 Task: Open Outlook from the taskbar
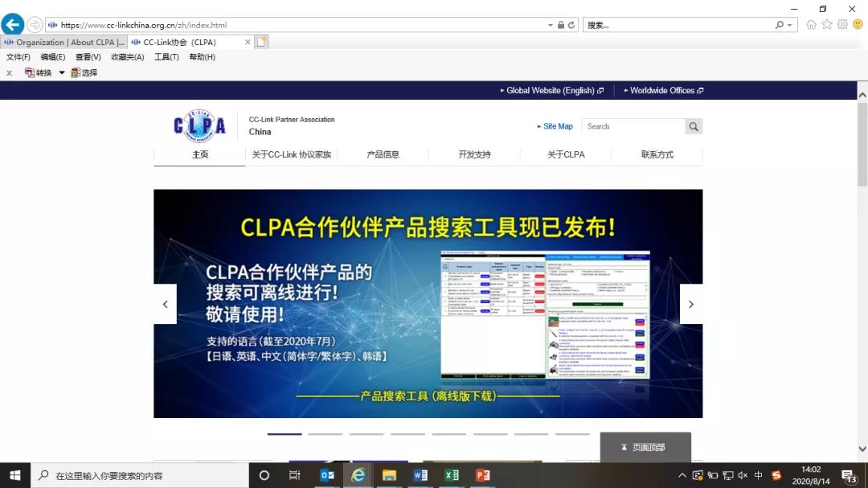click(326, 475)
